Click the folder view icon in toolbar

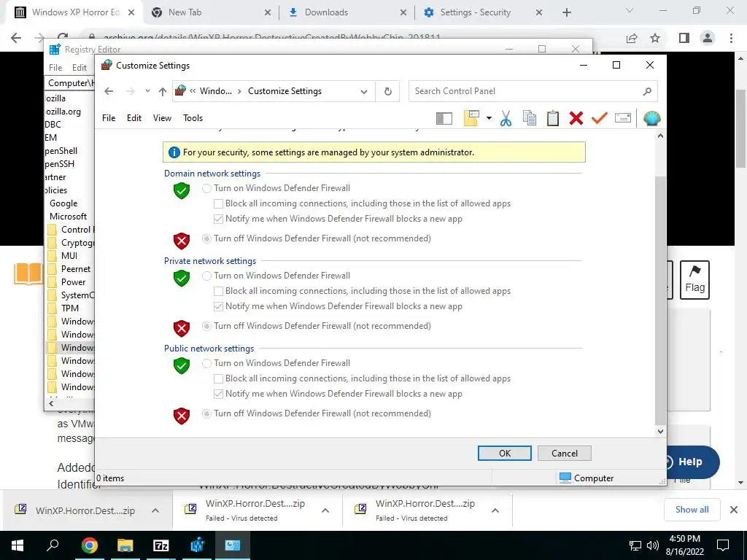click(x=471, y=118)
